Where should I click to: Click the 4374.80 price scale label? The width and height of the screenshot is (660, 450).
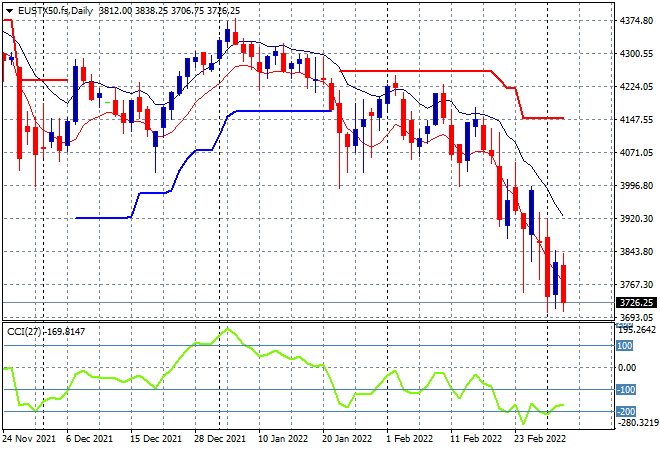637,21
